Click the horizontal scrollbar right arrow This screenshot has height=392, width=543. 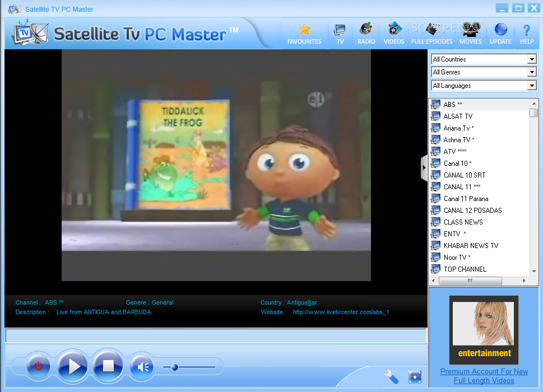coord(525,281)
